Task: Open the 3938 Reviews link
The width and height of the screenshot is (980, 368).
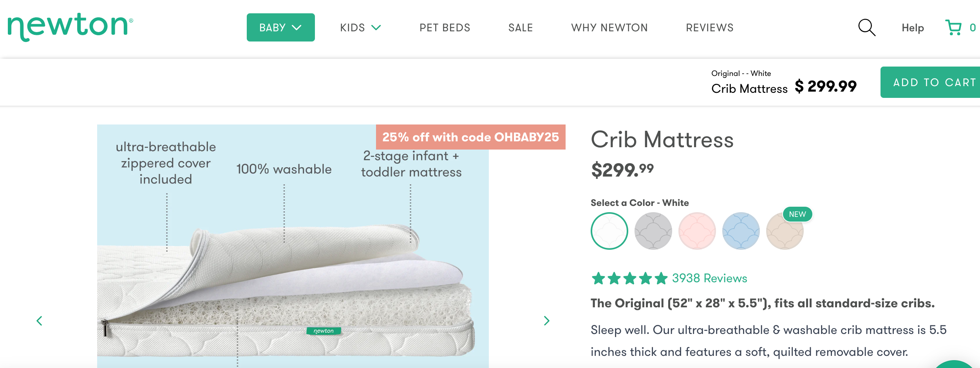Action: tap(709, 278)
